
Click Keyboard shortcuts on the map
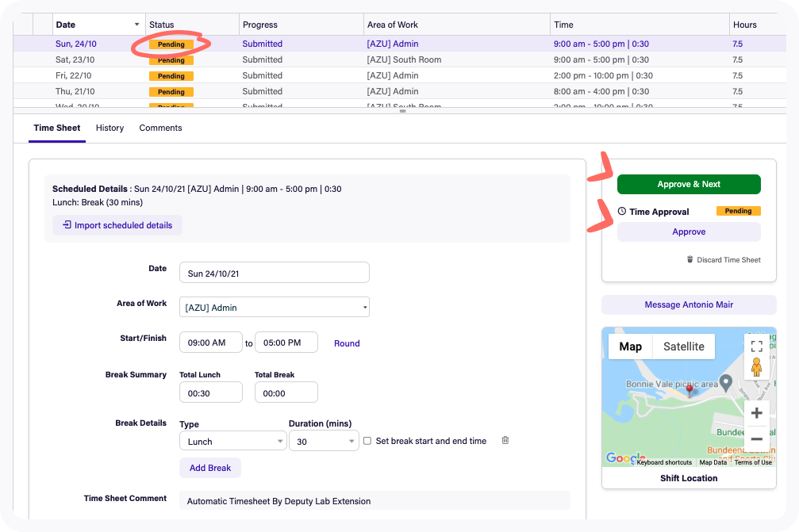[664, 462]
